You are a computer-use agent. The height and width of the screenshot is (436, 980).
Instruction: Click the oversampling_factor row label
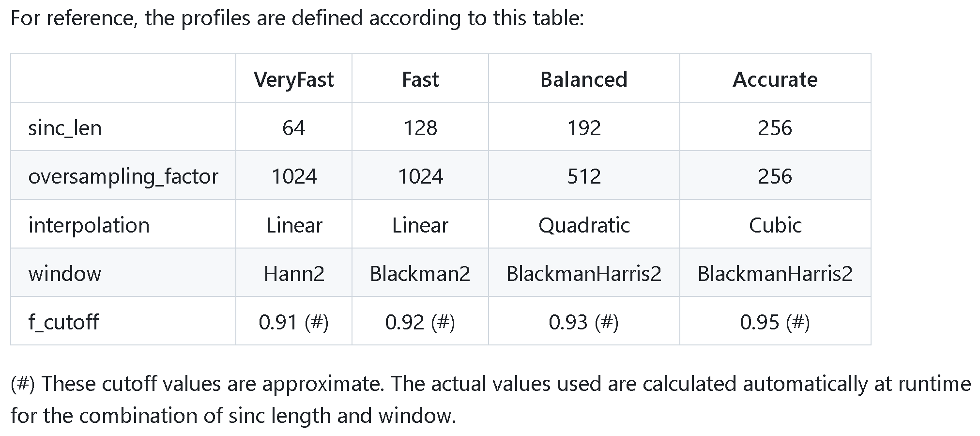click(123, 176)
